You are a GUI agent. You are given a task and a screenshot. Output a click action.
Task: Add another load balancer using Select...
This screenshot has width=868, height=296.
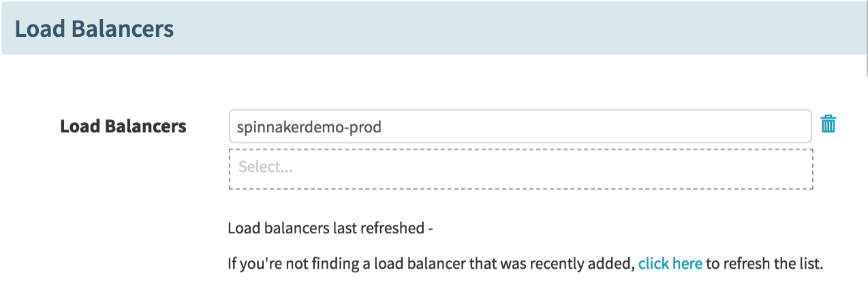click(521, 168)
